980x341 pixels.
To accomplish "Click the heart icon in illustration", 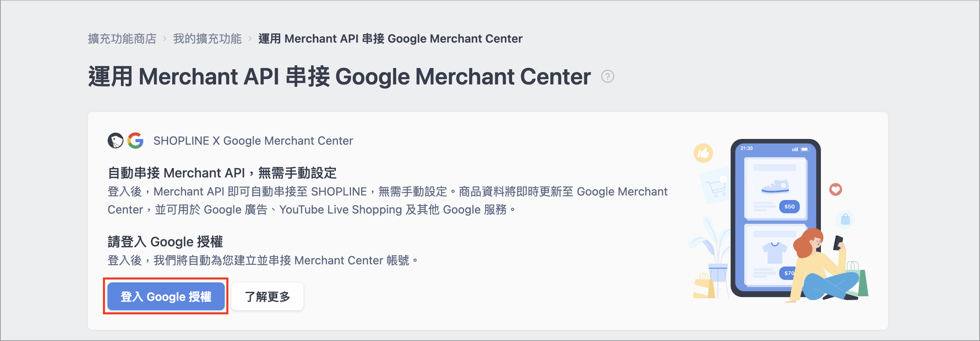I will (x=836, y=189).
